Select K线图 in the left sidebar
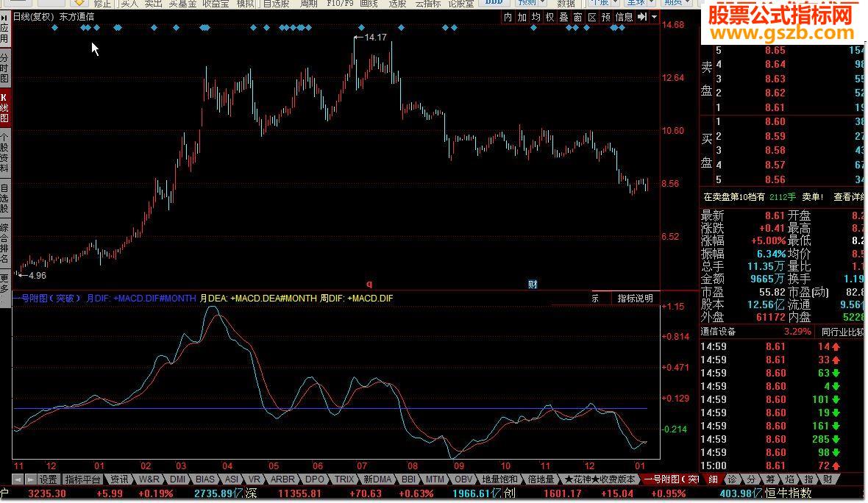The image size is (868, 503). [x=4, y=108]
